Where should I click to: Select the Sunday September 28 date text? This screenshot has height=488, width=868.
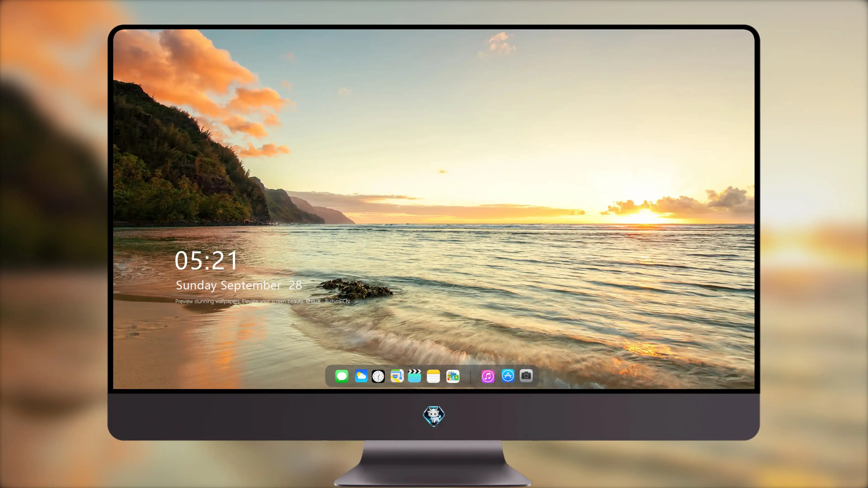coord(238,285)
